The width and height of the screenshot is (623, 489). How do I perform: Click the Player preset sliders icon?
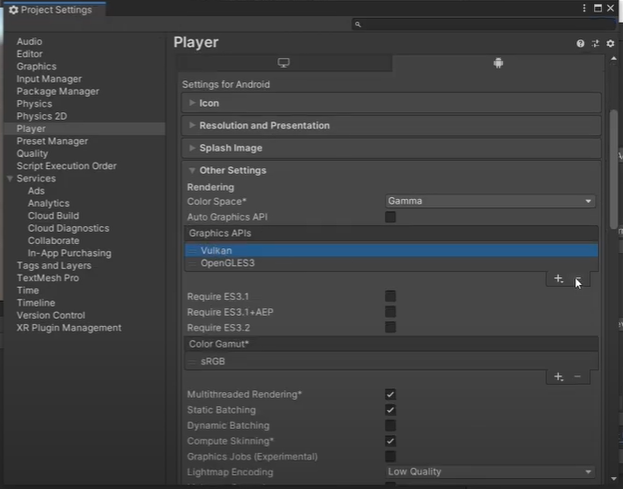pyautogui.click(x=595, y=43)
